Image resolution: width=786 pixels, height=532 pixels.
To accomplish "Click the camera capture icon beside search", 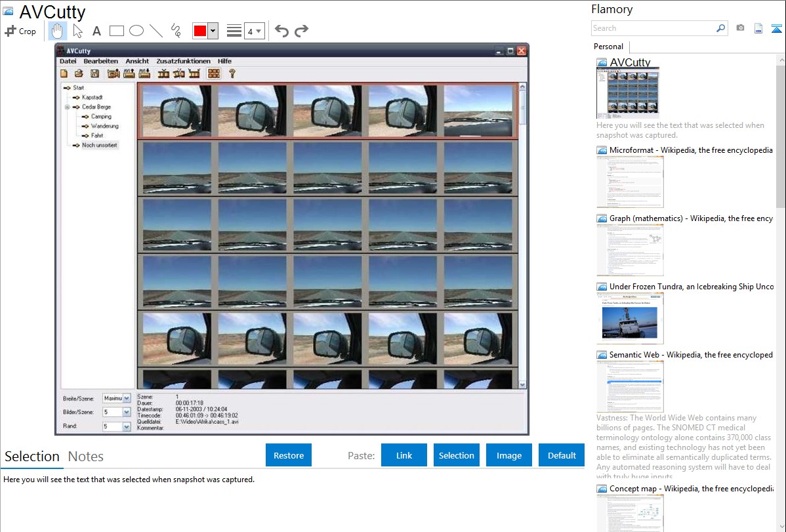I will (x=740, y=28).
